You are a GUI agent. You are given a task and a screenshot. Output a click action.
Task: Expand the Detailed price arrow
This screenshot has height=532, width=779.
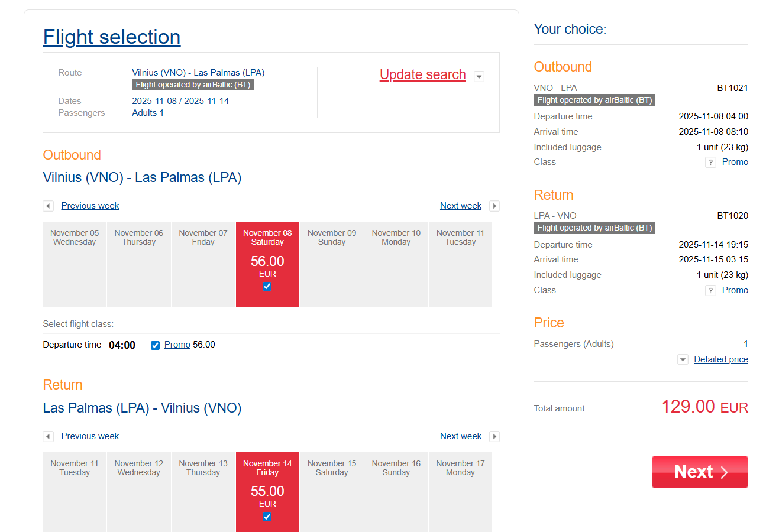pyautogui.click(x=683, y=359)
